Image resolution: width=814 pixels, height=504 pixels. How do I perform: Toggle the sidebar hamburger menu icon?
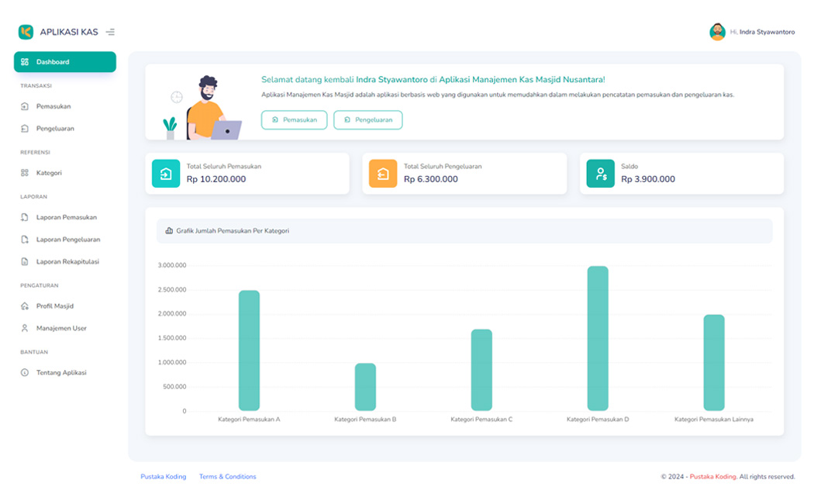[110, 32]
